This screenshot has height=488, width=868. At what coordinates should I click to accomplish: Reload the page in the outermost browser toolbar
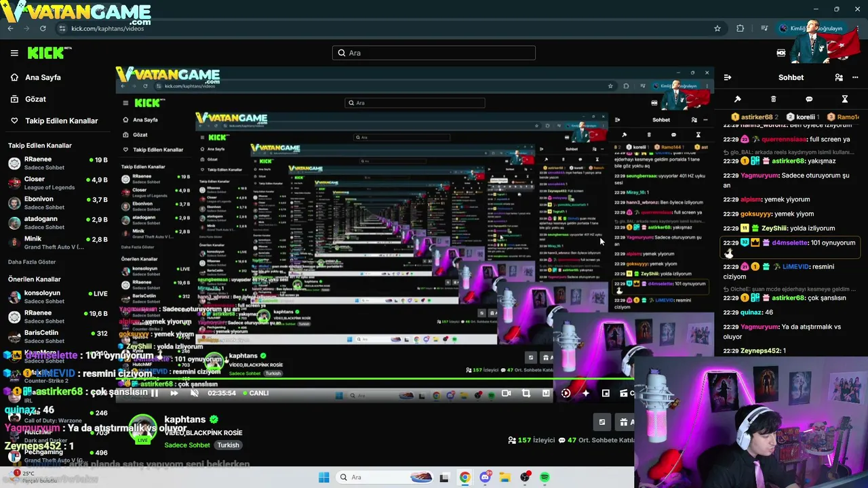43,28
